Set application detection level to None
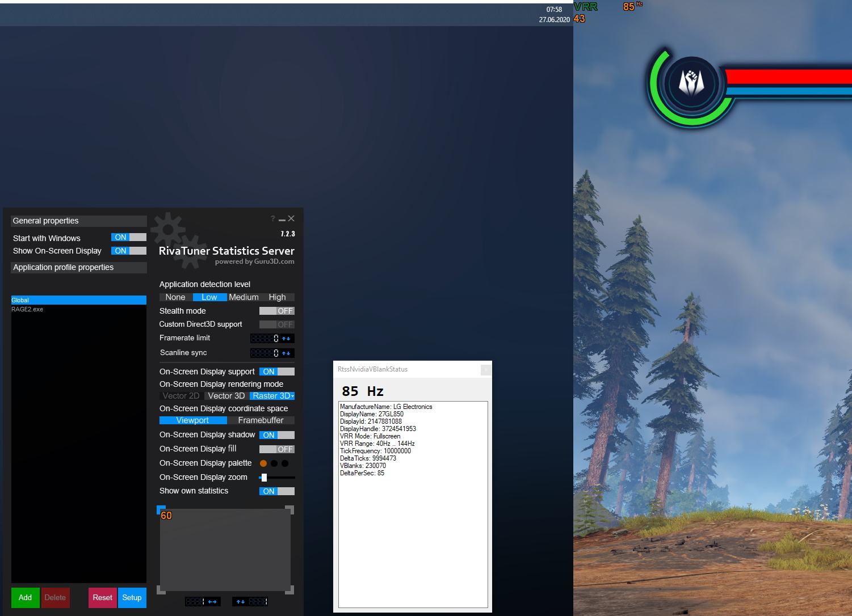Image resolution: width=852 pixels, height=616 pixels. tap(175, 297)
